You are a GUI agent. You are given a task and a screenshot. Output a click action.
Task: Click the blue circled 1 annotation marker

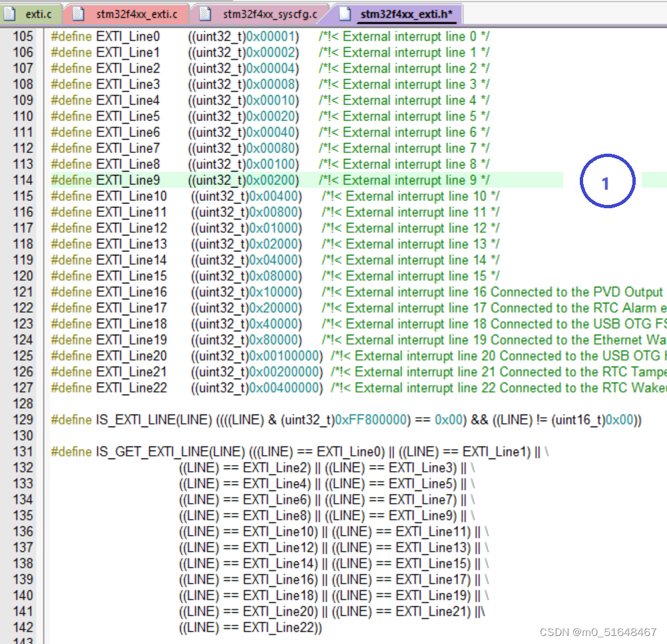[x=607, y=180]
